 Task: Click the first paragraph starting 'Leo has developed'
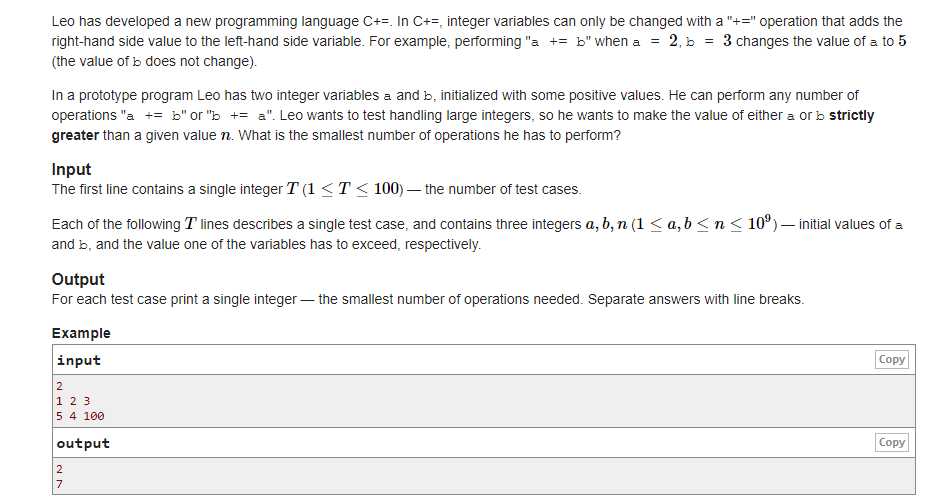click(478, 41)
